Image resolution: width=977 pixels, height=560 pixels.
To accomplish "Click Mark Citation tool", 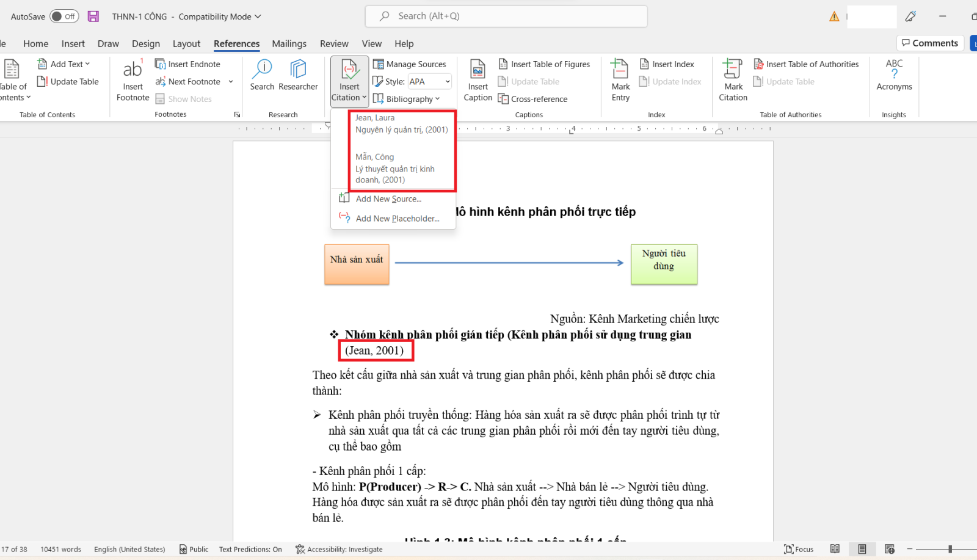I will point(732,80).
